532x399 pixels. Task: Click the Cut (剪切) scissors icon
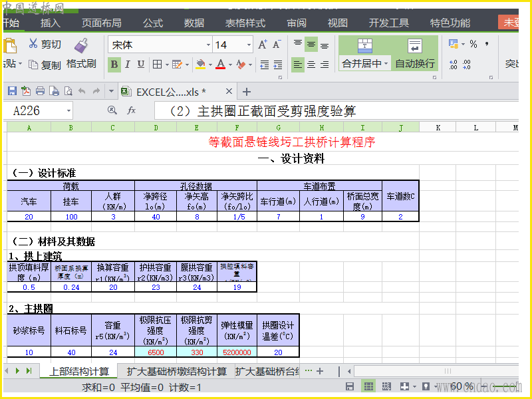pyautogui.click(x=33, y=43)
